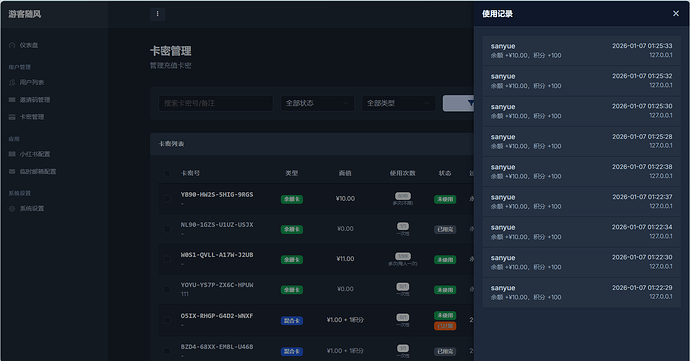The height and width of the screenshot is (361, 690).
Task: Select the usage record dated 2026-01-07 01:22:29
Action: coord(581,293)
